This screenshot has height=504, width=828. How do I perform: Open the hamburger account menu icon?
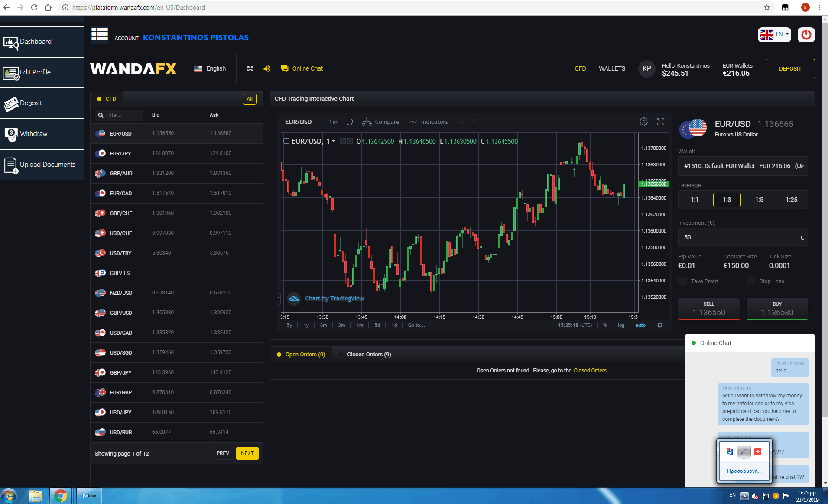[100, 35]
